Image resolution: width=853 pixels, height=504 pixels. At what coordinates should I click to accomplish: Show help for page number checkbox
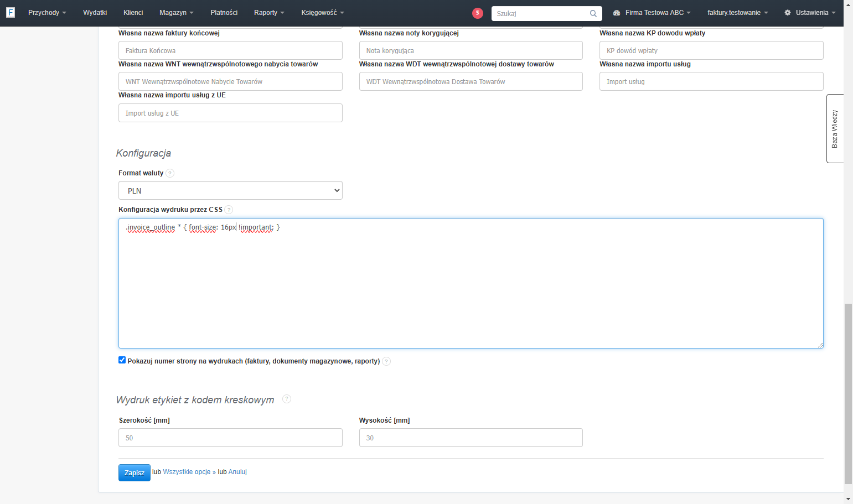386,361
